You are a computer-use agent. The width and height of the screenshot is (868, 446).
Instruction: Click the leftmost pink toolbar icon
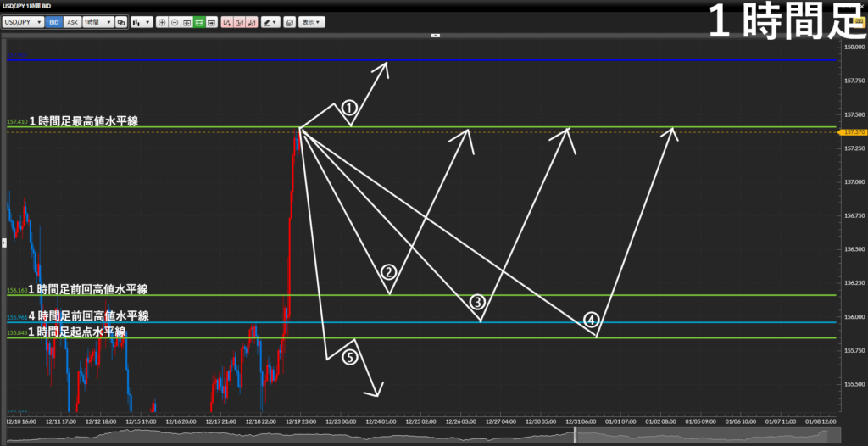226,21
